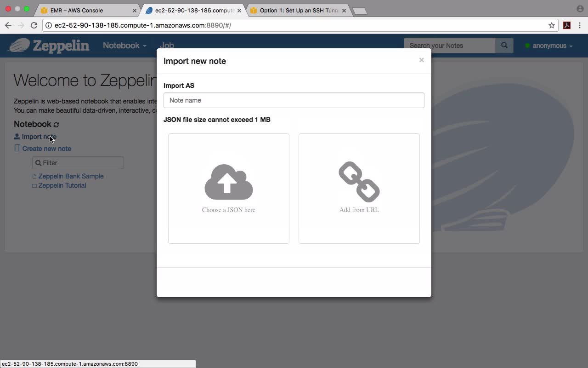Close the ec2-52-90-138-185 tab
Image resolution: width=588 pixels, height=368 pixels.
click(239, 11)
